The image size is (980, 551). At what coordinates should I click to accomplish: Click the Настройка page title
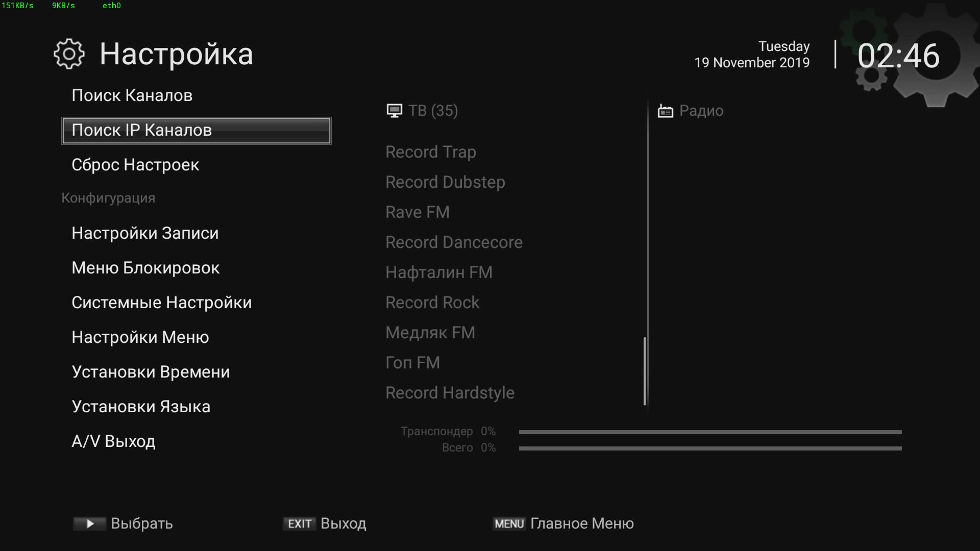(x=176, y=54)
